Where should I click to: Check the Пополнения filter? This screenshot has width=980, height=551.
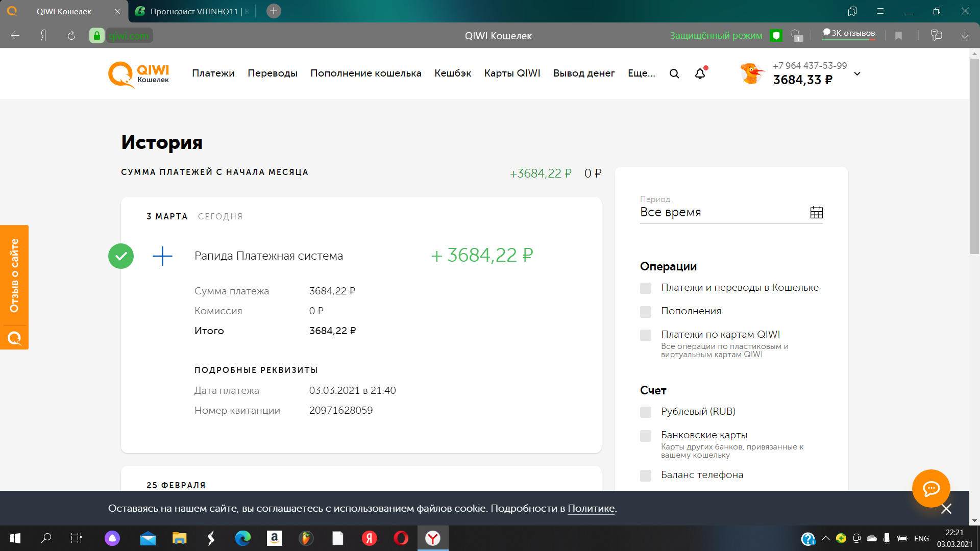tap(646, 312)
